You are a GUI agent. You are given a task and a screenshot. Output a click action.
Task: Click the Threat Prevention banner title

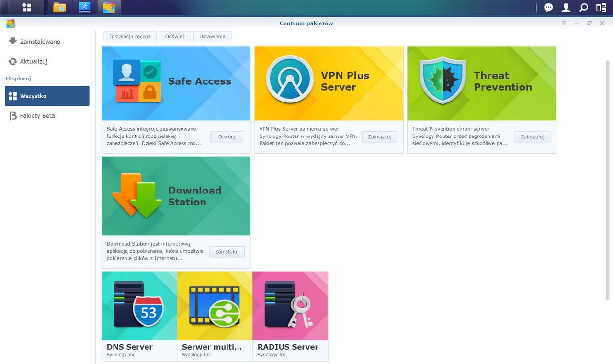pyautogui.click(x=503, y=81)
